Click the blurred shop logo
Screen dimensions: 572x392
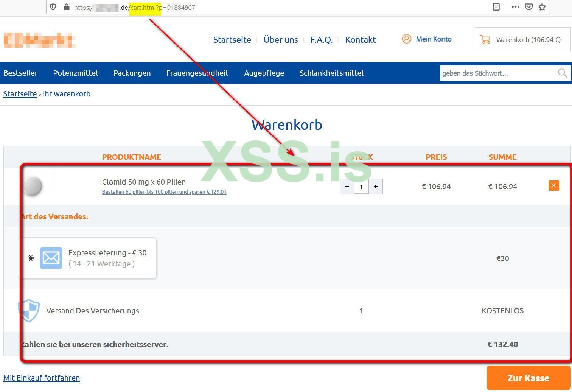point(39,40)
